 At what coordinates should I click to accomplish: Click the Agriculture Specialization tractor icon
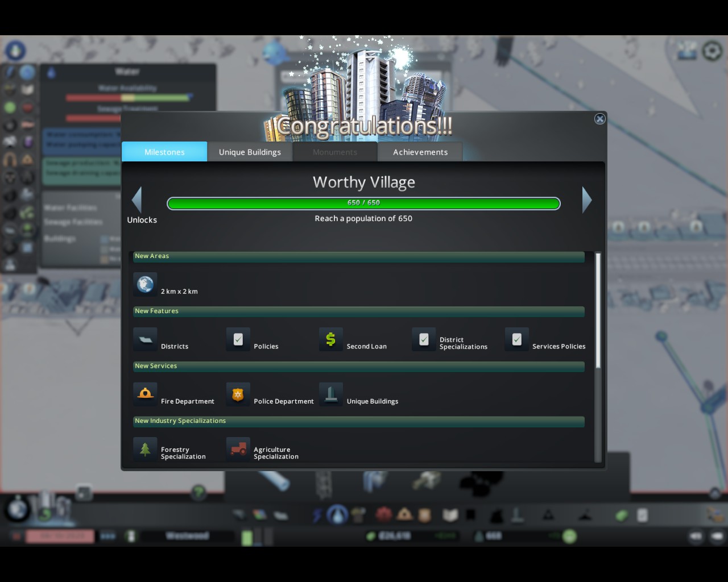pos(238,449)
